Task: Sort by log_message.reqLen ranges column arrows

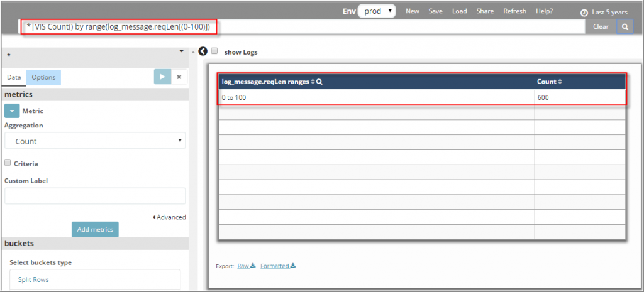Action: [x=313, y=82]
